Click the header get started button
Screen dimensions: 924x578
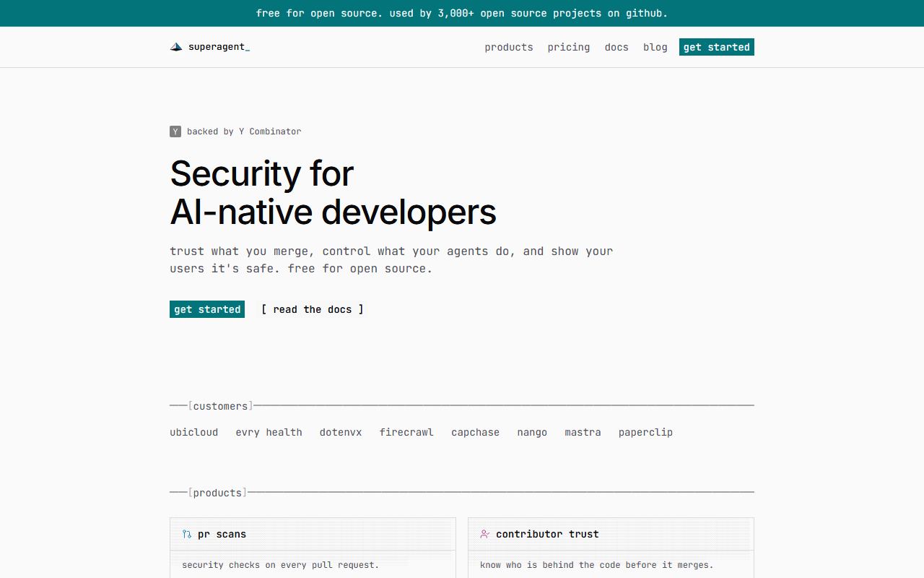717,47
